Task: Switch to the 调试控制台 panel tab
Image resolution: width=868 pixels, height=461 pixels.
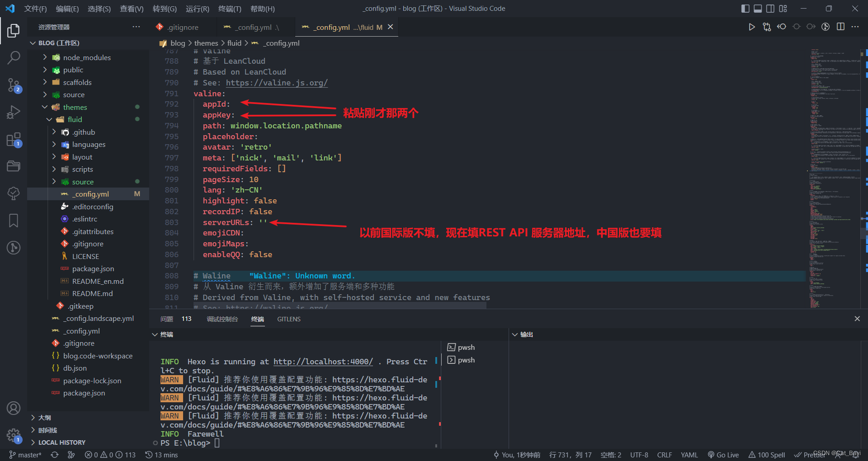Action: (222, 319)
